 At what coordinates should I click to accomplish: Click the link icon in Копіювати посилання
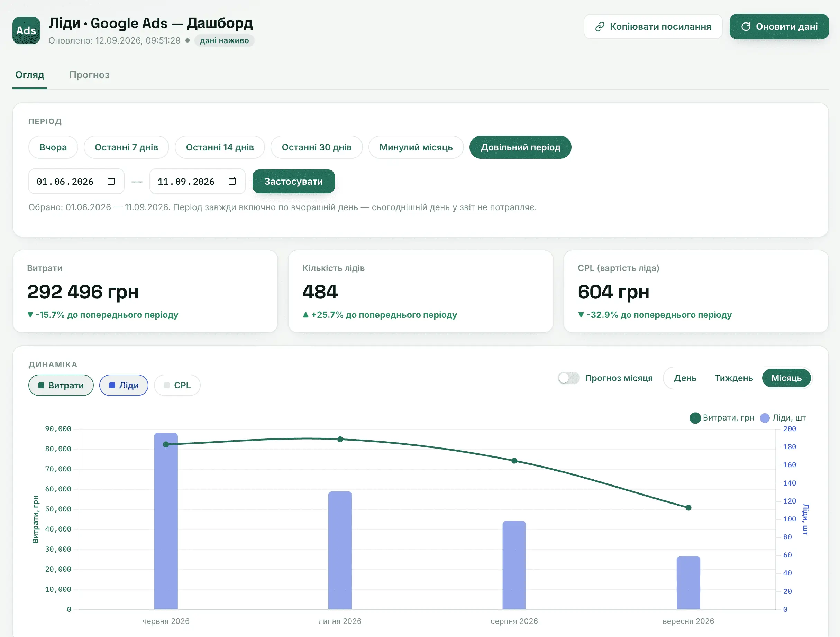pos(600,27)
